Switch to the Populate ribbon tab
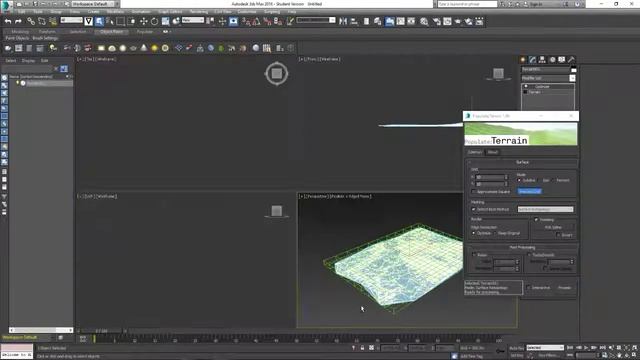This screenshot has height=360, width=640. click(144, 31)
